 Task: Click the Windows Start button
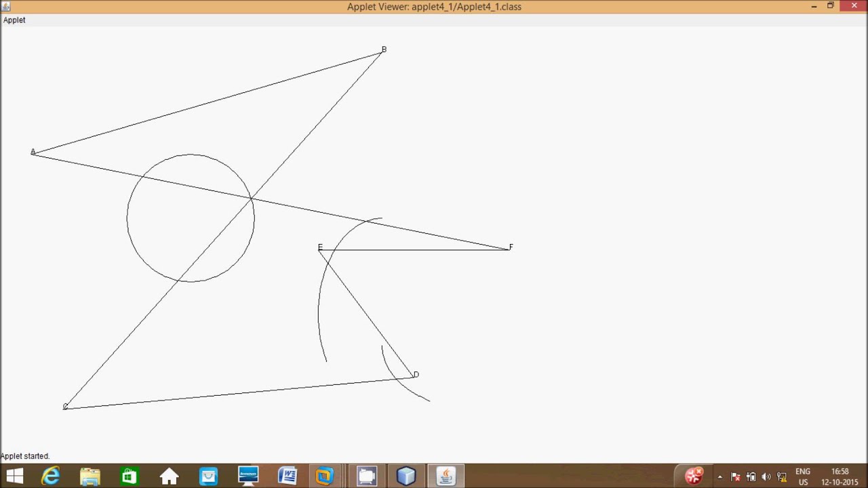[x=14, y=476]
